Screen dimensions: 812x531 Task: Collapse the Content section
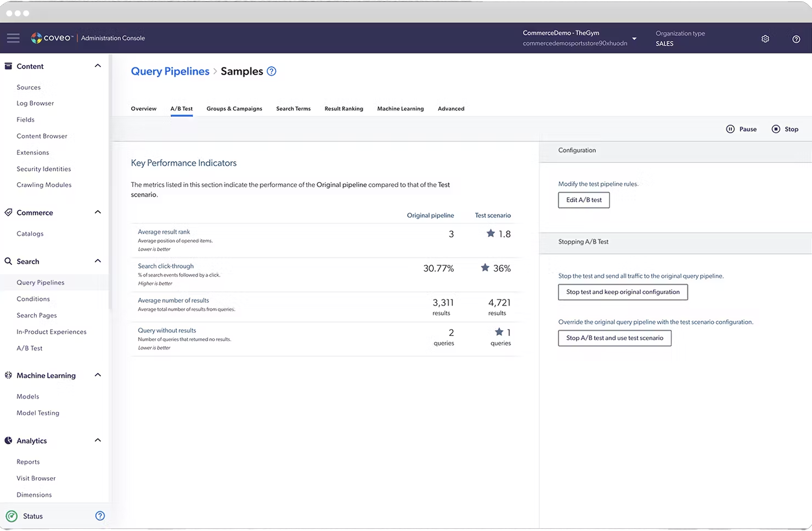(98, 66)
